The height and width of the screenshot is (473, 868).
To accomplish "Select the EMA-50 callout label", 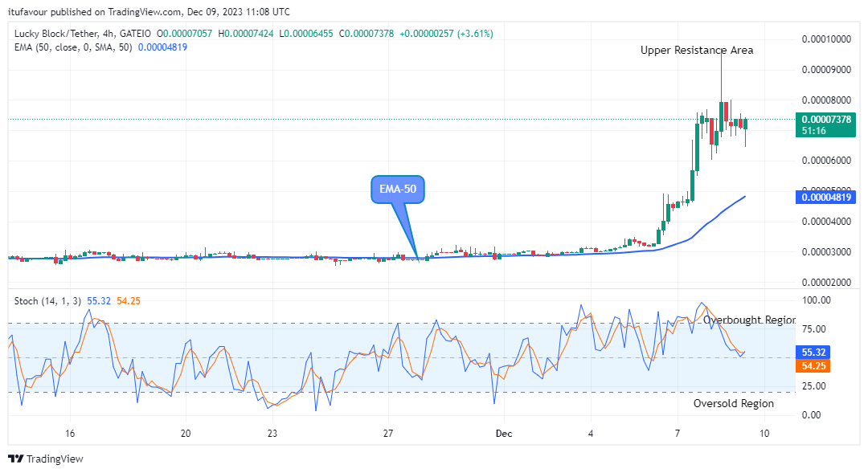I will tap(398, 190).
